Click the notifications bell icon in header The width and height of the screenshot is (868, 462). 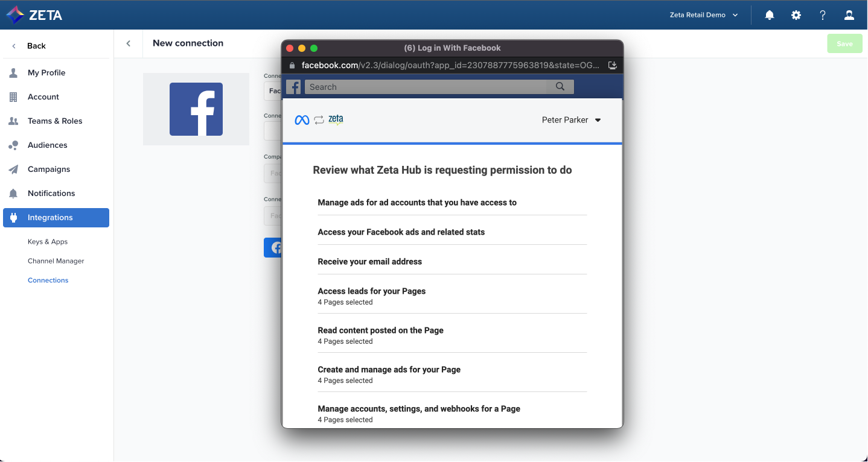(770, 15)
